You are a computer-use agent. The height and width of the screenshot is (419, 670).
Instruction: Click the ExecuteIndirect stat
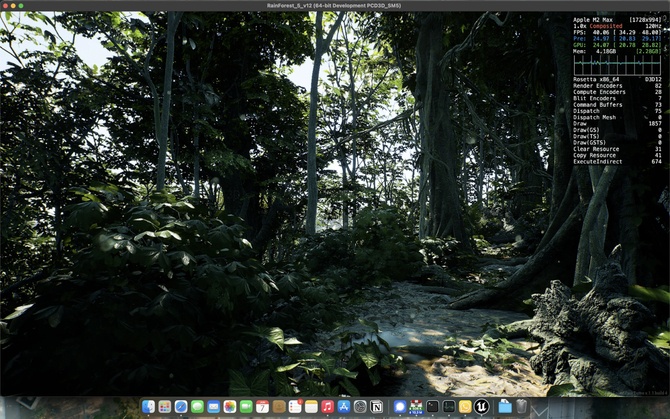click(x=617, y=162)
